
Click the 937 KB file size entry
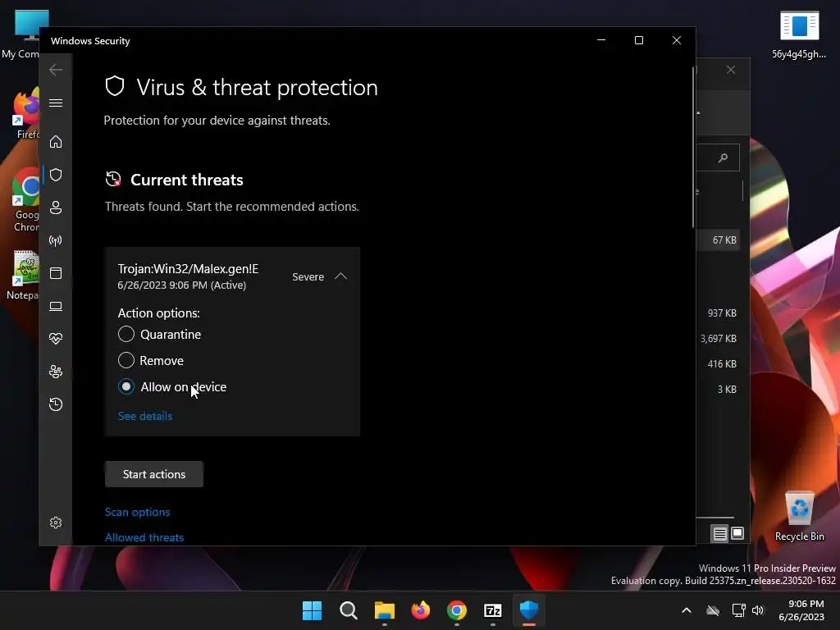click(722, 313)
